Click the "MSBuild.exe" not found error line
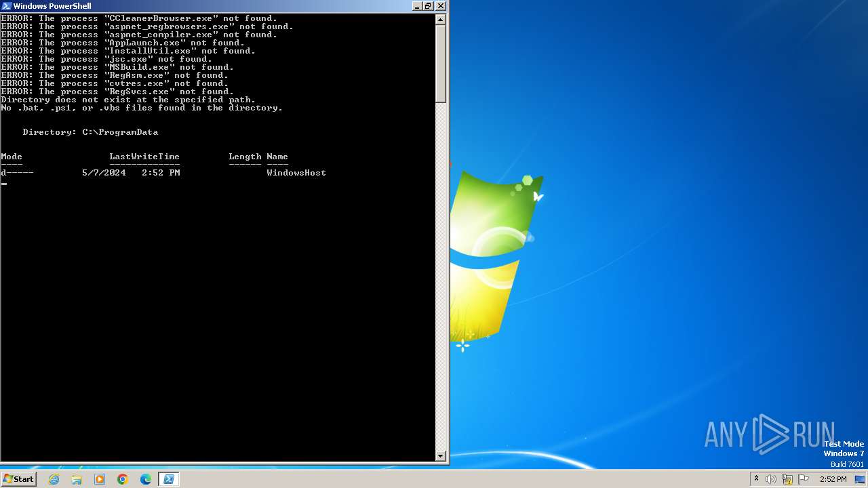 (x=117, y=67)
